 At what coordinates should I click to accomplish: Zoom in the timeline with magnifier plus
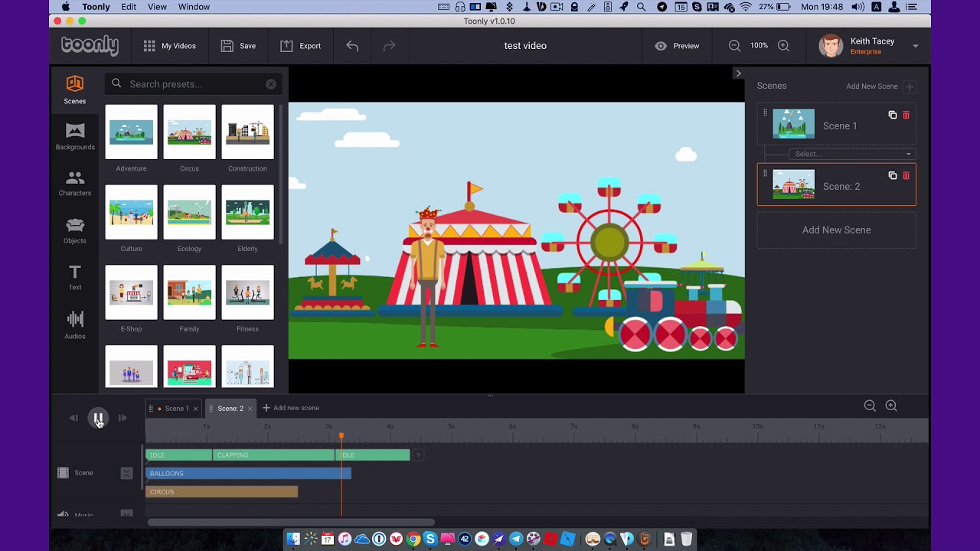coord(891,406)
